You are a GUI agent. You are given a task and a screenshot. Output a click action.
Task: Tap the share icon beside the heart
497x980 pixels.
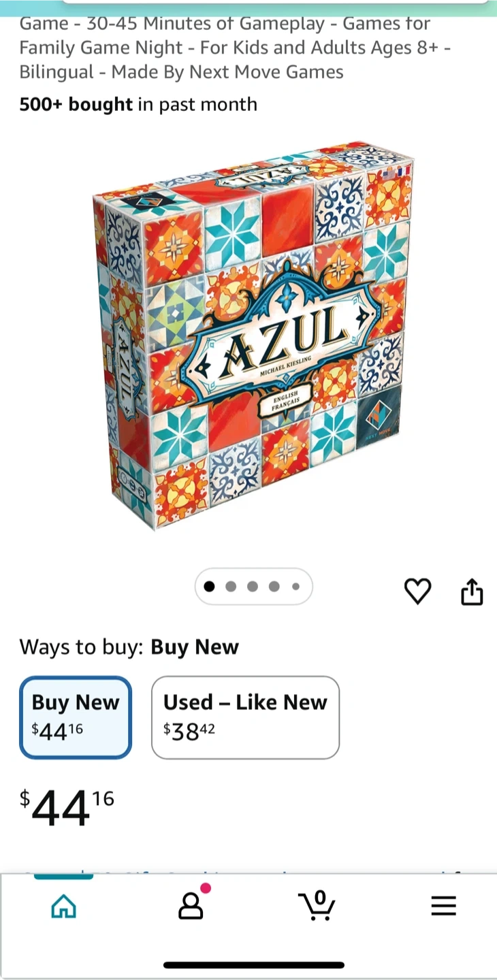coord(472,591)
